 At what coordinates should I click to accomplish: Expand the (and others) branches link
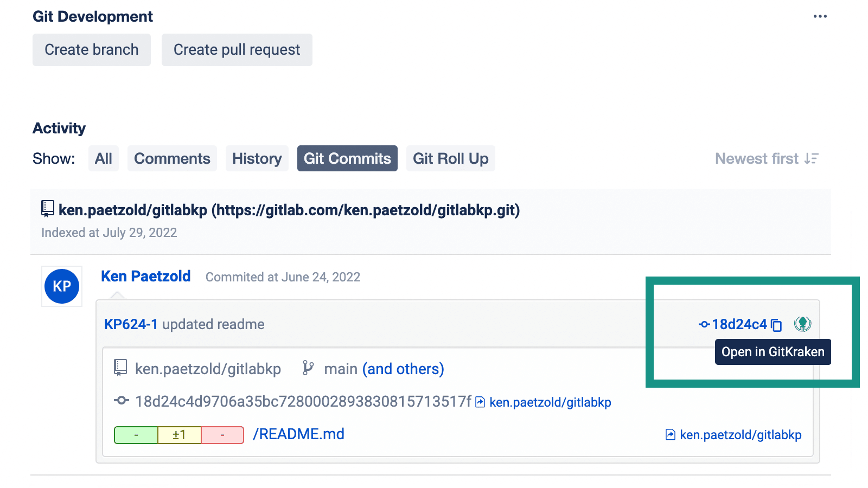click(x=403, y=369)
